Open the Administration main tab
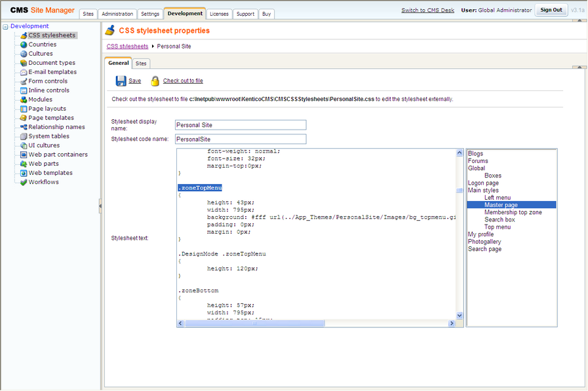 pyautogui.click(x=117, y=14)
